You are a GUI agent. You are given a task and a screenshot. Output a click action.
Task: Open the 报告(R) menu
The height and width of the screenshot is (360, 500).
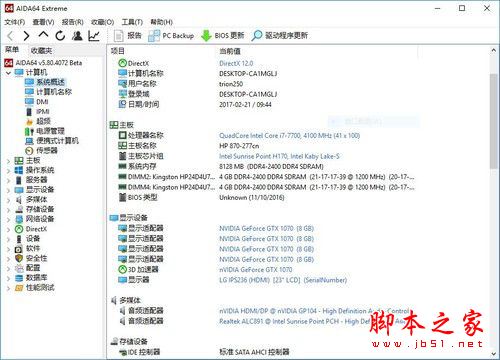[72, 22]
